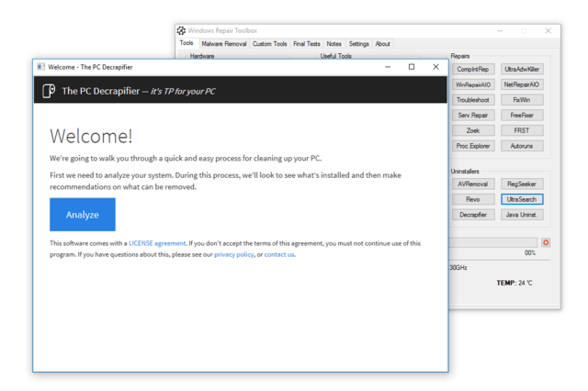Screen dimensions: 588x391
Task: Click the blue Analyze button
Action: (83, 214)
